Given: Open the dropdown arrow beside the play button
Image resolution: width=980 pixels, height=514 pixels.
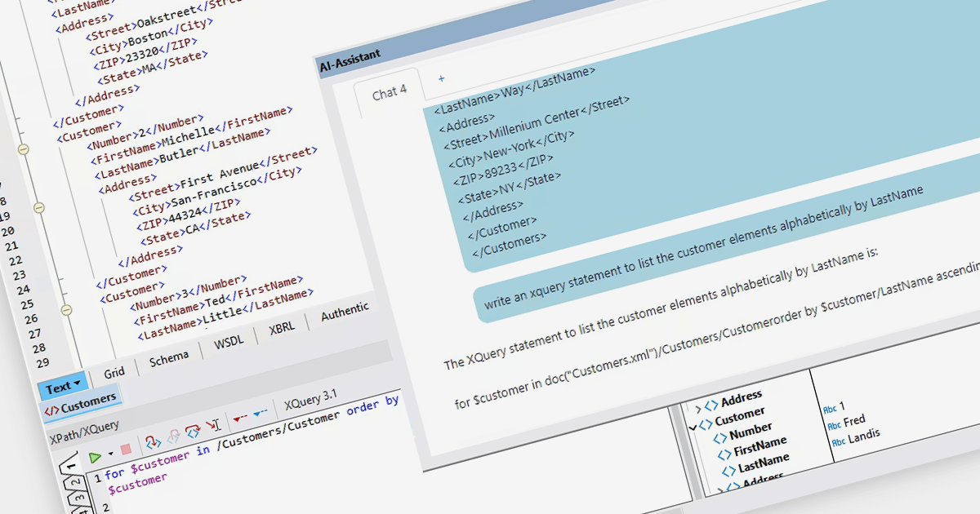Looking at the screenshot, I should tap(110, 454).
